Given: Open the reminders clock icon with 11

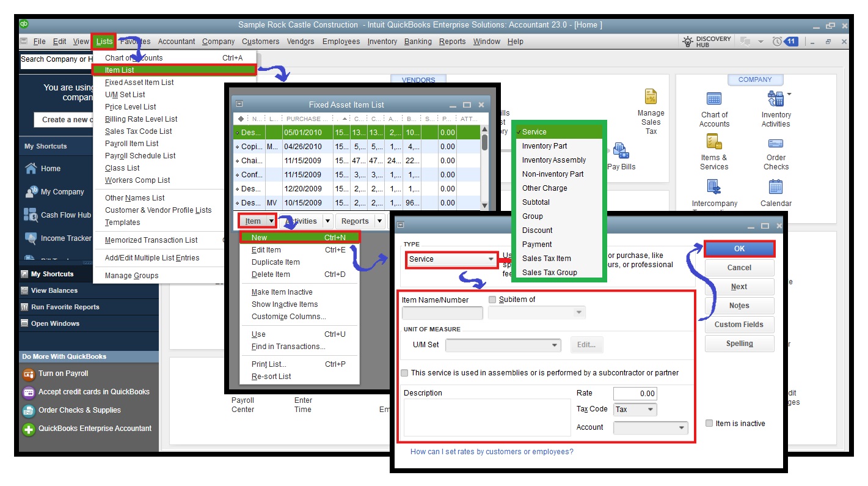Looking at the screenshot, I should click(784, 42).
